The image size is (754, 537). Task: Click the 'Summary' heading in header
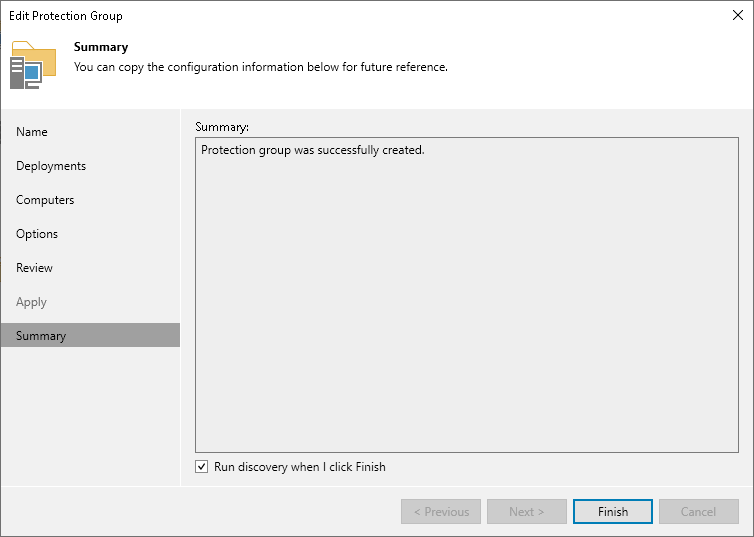(101, 47)
